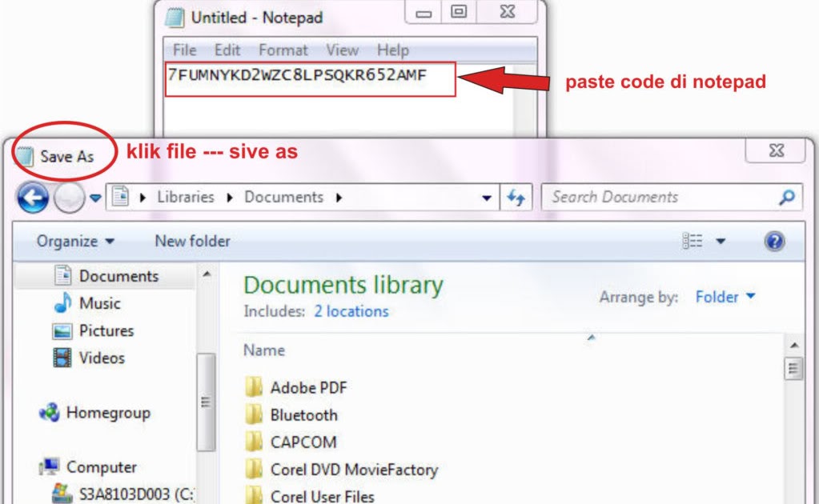
Task: Click the greyed Forward navigation button
Action: (x=69, y=198)
